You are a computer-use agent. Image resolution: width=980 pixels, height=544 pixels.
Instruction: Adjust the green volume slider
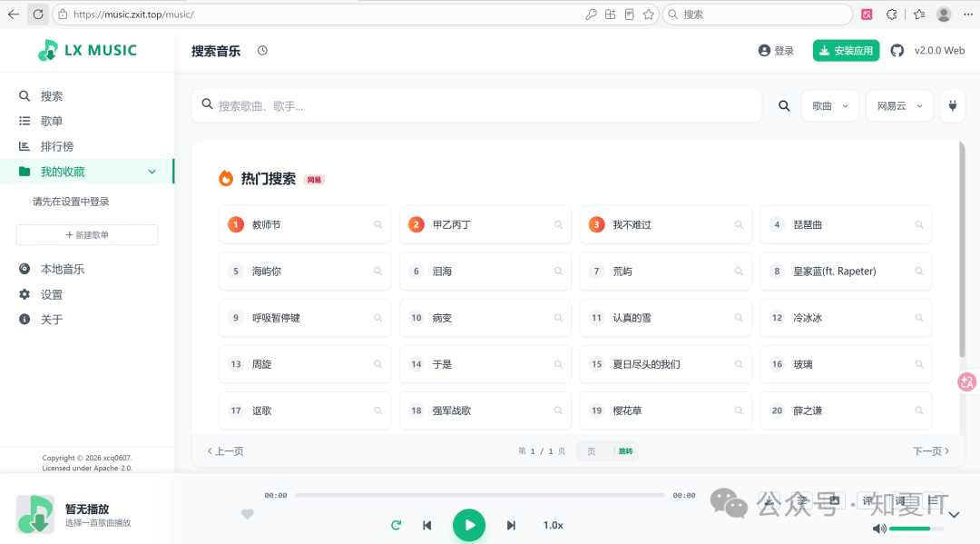[x=916, y=529]
